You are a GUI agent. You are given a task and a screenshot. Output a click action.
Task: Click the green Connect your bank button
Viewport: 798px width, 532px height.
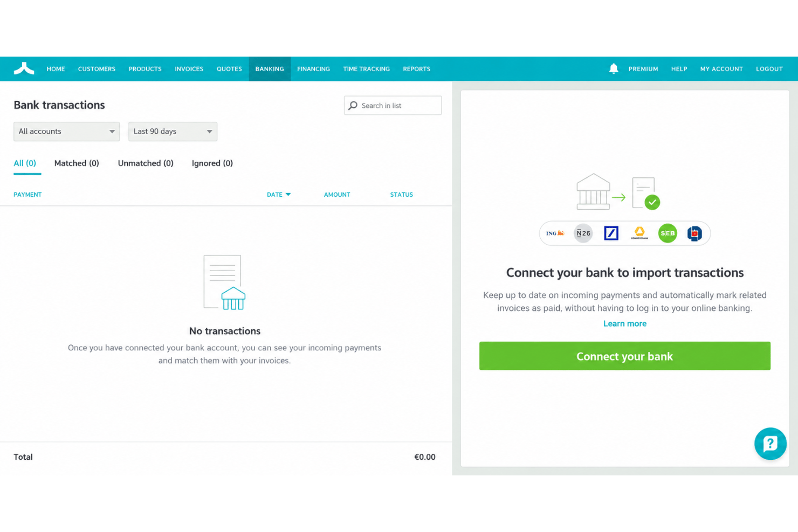pos(624,356)
